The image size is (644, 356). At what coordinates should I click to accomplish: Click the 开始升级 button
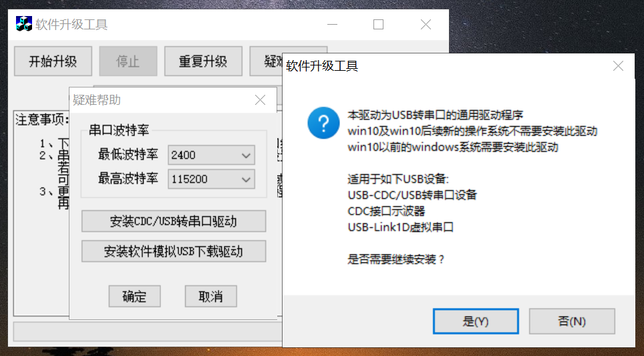point(53,61)
